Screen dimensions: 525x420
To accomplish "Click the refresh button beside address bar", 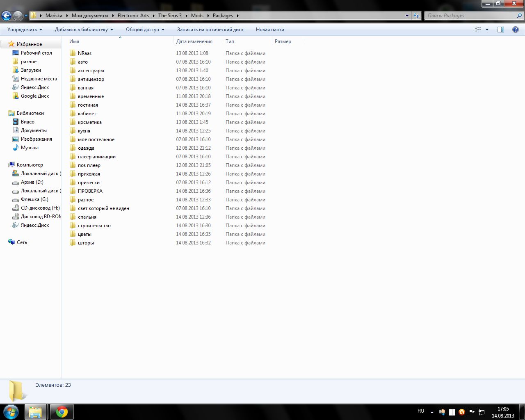I will pos(417,16).
